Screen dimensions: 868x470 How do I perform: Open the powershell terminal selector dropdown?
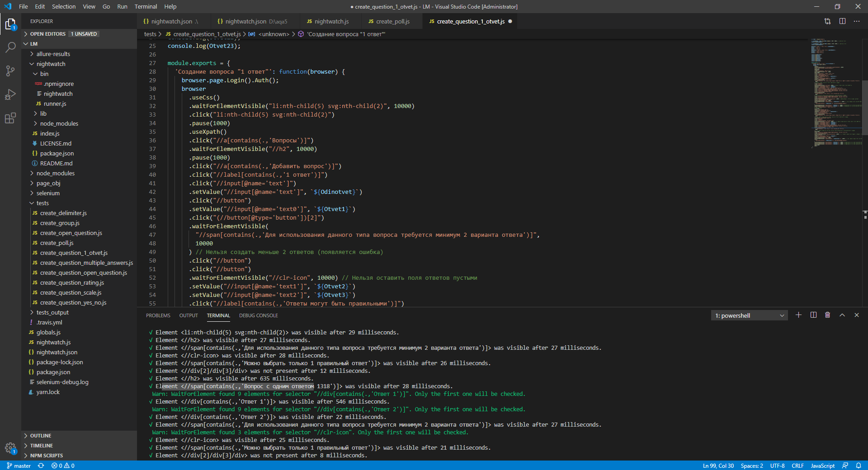(749, 315)
